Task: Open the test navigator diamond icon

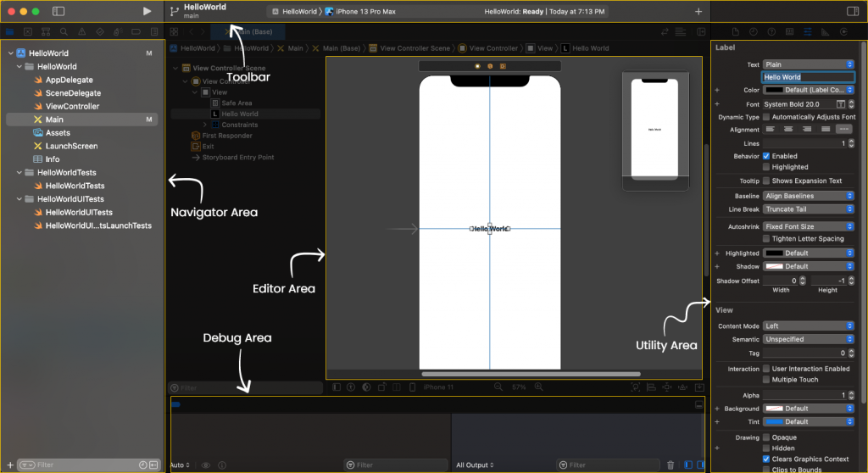Action: 100,31
